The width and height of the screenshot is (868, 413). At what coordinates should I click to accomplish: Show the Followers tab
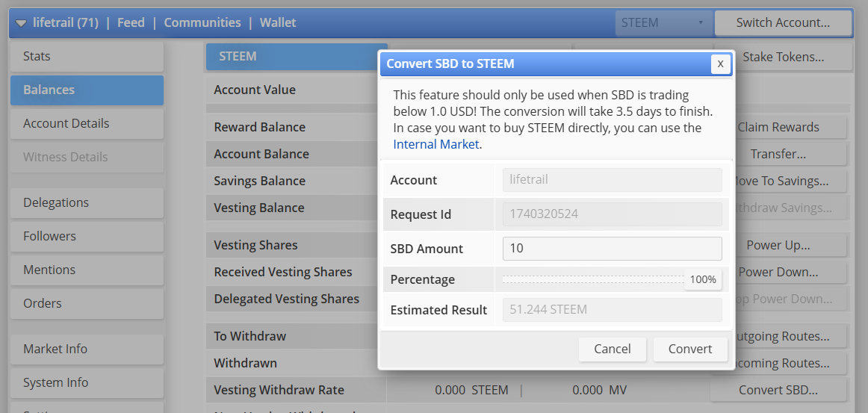[x=87, y=237]
